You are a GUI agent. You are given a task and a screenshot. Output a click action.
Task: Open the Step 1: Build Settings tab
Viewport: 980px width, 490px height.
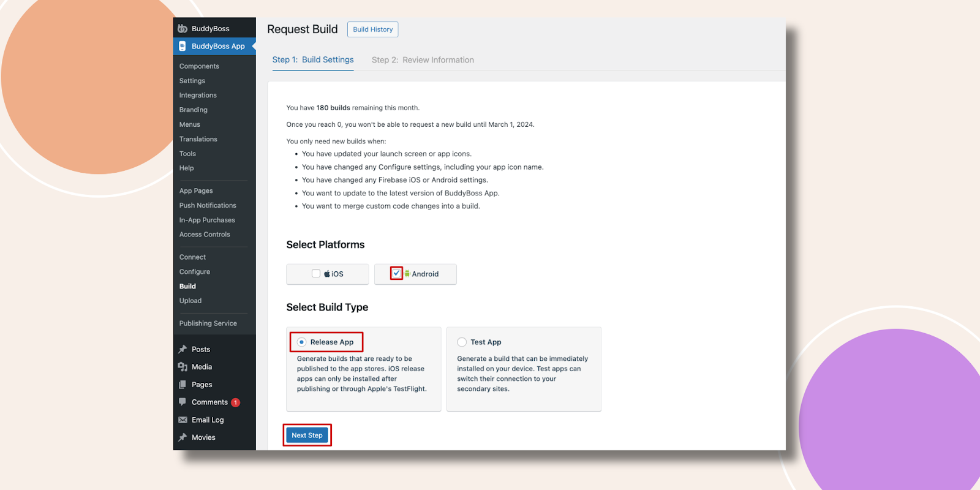[x=313, y=60]
